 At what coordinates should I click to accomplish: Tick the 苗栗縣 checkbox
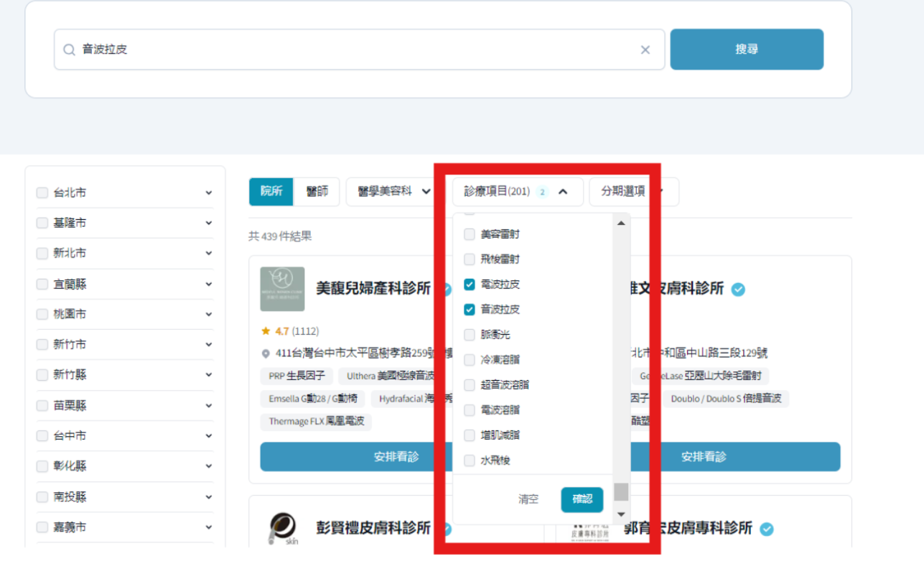(42, 405)
